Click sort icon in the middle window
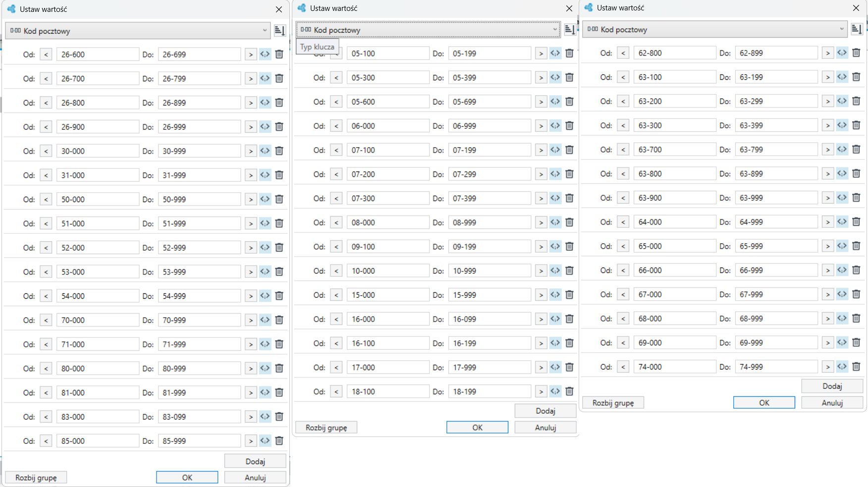This screenshot has width=868, height=487. click(x=570, y=30)
